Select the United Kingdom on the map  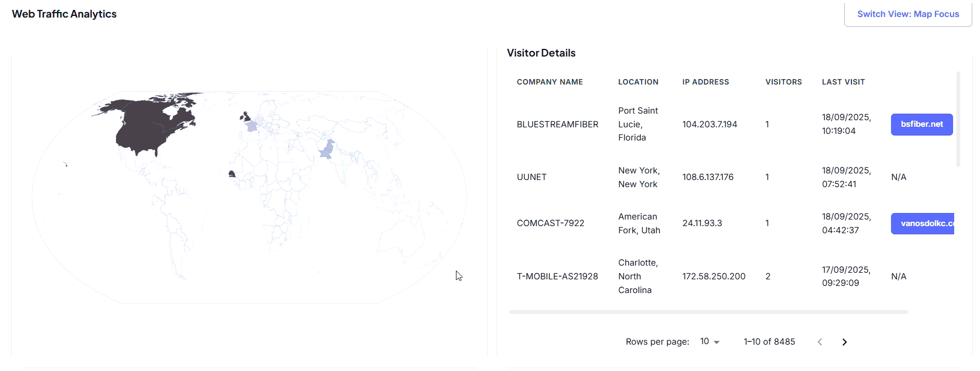pyautogui.click(x=246, y=117)
